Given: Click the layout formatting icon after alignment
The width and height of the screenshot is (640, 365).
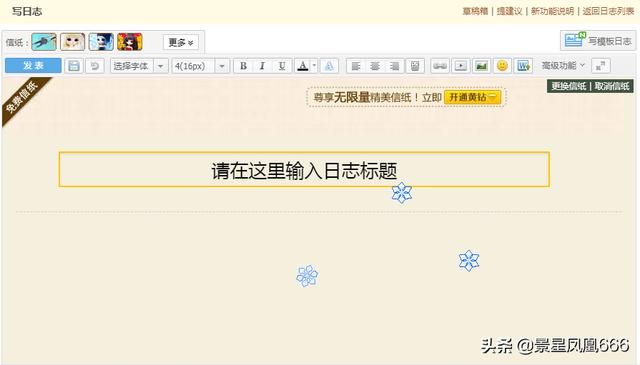Looking at the screenshot, I should pos(415,66).
